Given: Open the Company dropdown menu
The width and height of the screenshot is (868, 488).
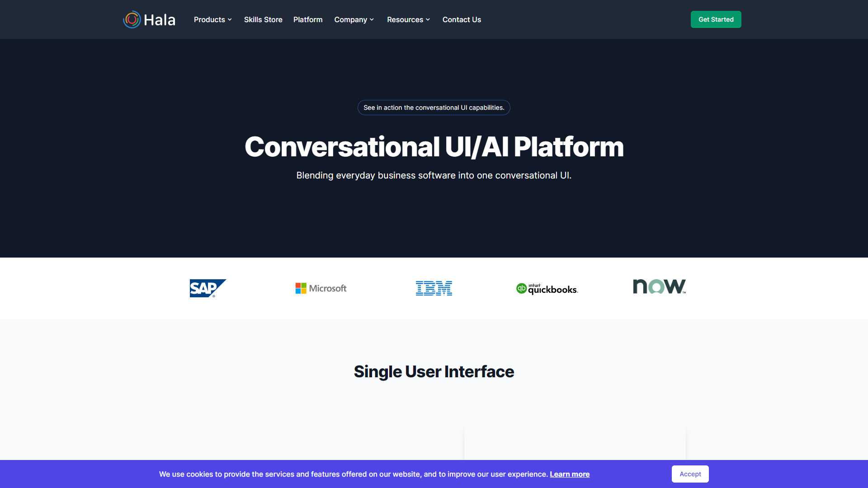Looking at the screenshot, I should pyautogui.click(x=350, y=19).
